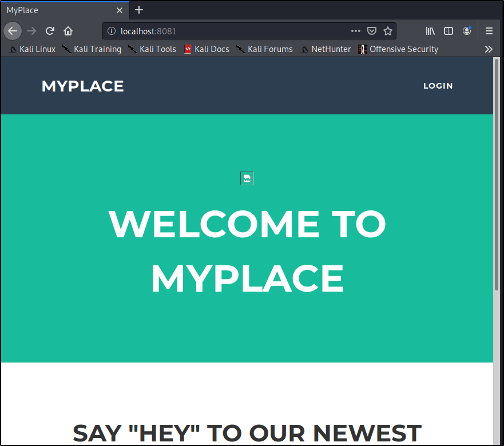This screenshot has width=504, height=446.
Task: Click the MYPLACE brand logo link
Action: (82, 86)
